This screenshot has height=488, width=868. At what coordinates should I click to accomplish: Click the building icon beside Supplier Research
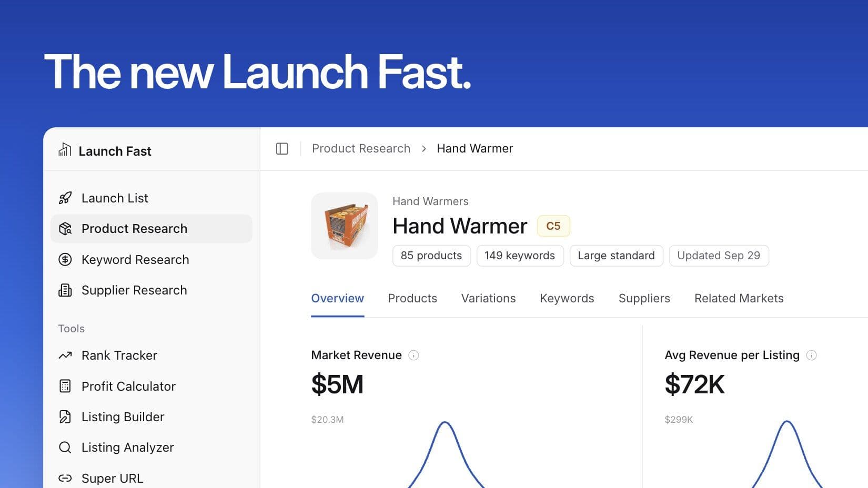pos(65,290)
